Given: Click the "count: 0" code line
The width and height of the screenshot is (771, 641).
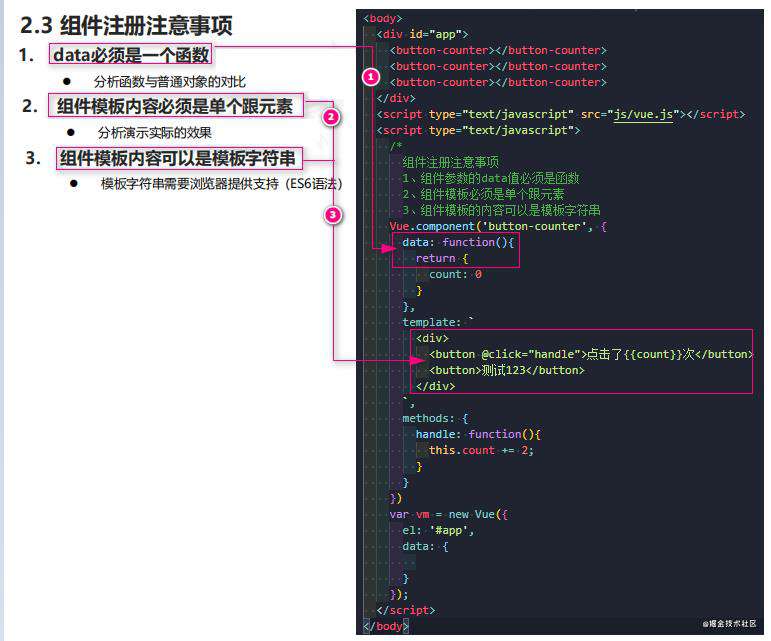Looking at the screenshot, I should click(455, 274).
